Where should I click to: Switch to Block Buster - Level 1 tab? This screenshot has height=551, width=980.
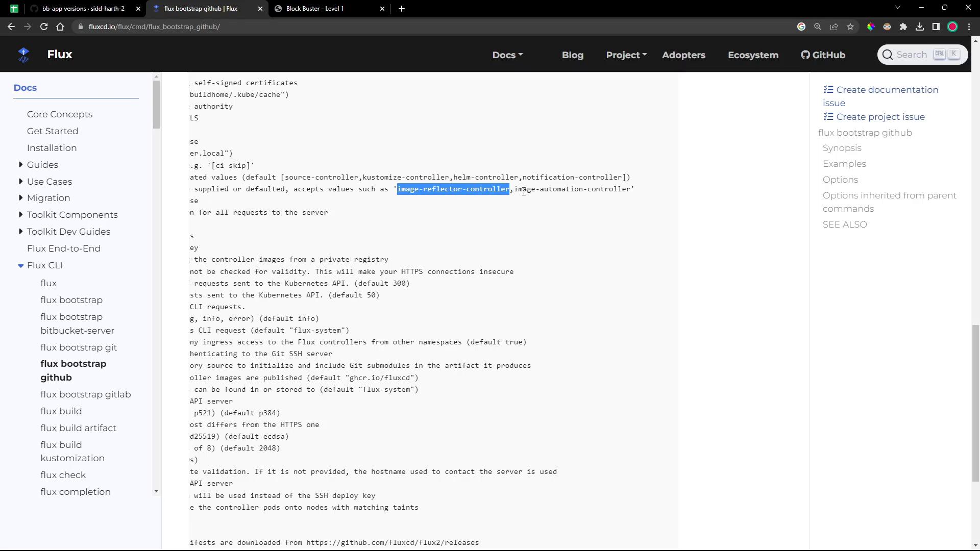(329, 9)
